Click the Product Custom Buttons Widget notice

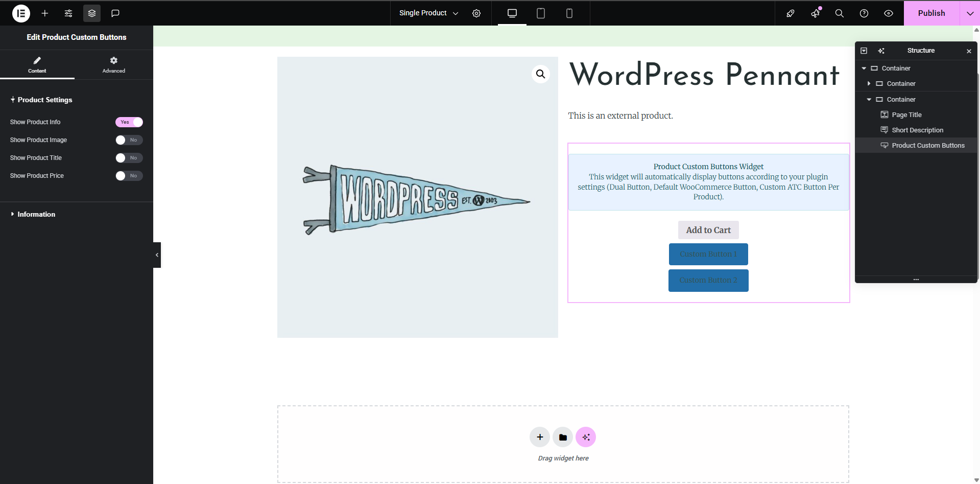(x=708, y=182)
